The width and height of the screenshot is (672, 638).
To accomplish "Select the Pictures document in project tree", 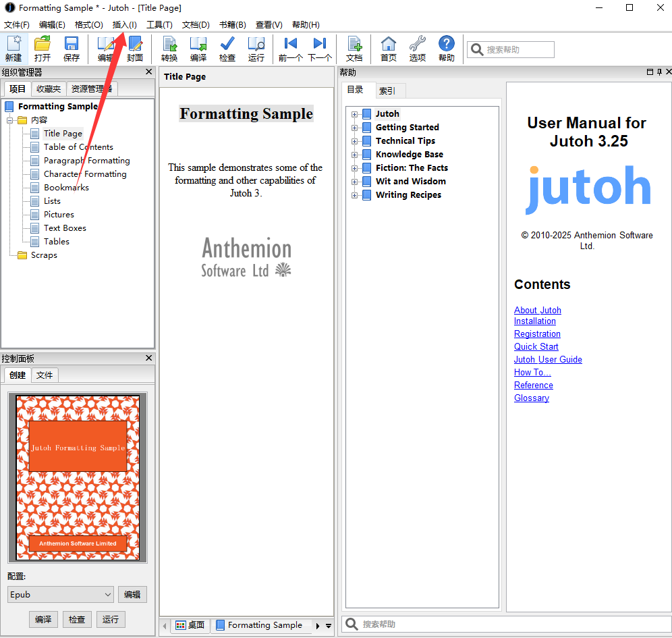I will tap(59, 215).
